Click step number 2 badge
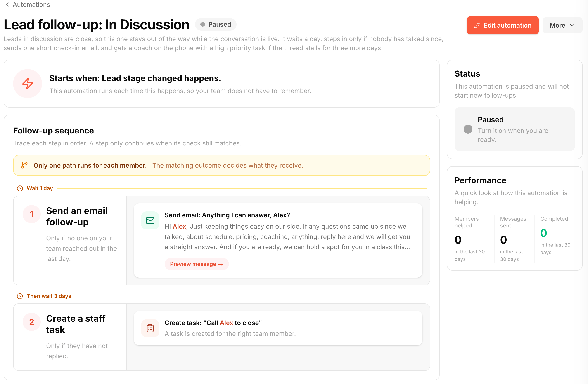588x384 pixels. pos(32,322)
